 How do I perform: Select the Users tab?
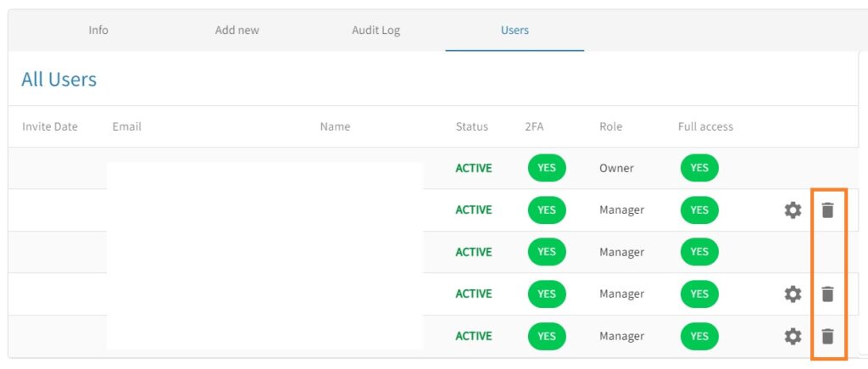tap(515, 31)
